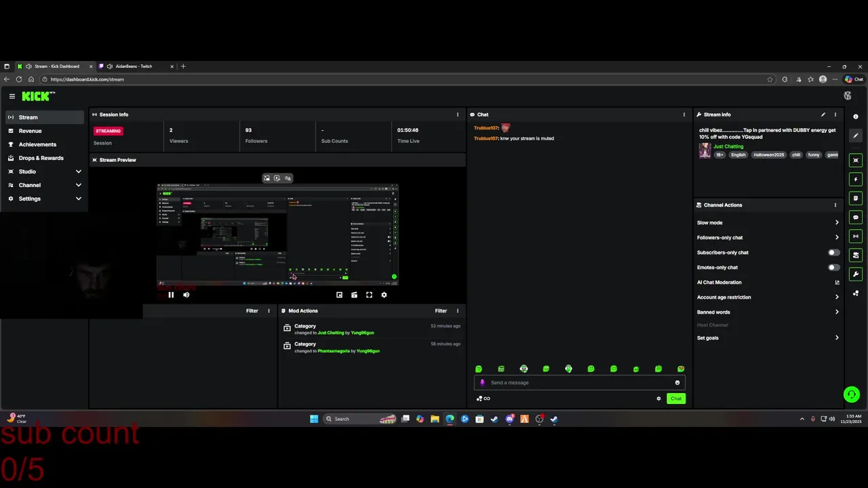This screenshot has width=868, height=488.
Task: Click Phantasmagoria category link
Action: tap(334, 351)
